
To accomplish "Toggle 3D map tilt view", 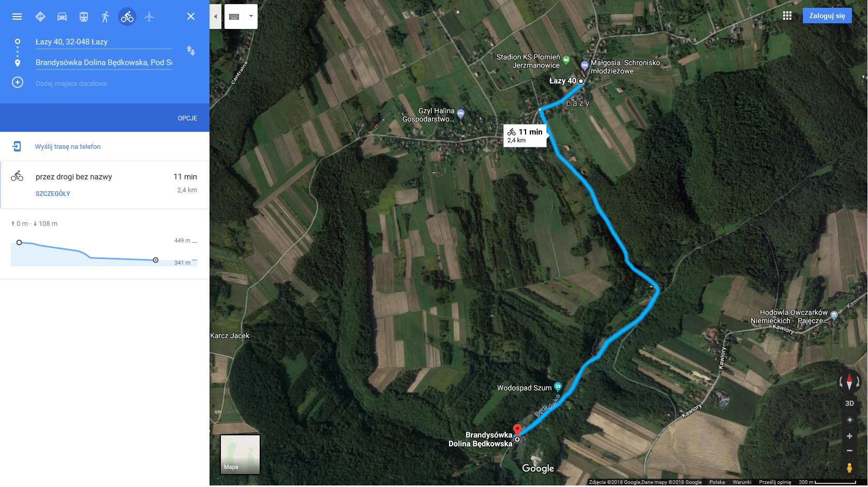I will [x=849, y=403].
